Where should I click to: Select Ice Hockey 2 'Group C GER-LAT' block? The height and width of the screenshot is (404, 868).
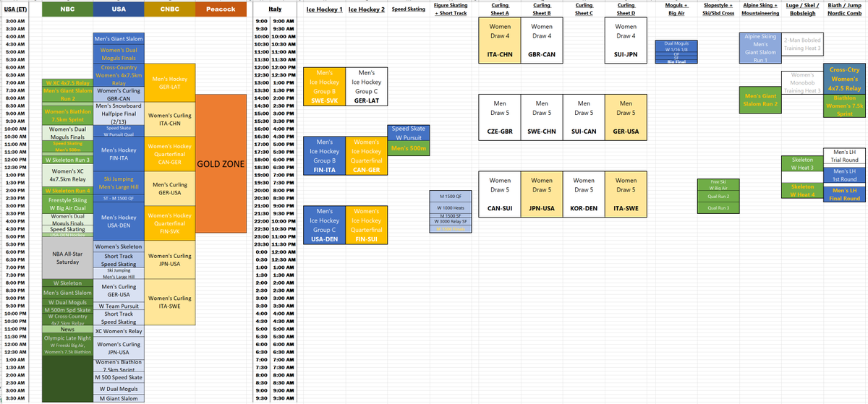tap(366, 87)
